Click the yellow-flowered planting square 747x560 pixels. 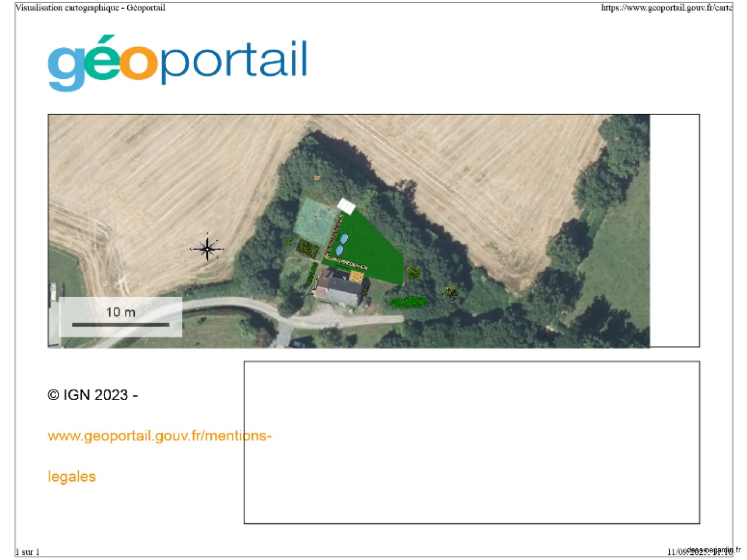point(308,249)
